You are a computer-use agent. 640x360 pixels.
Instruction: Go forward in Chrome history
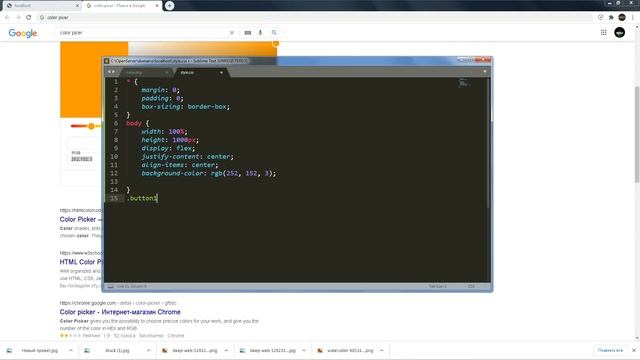click(x=18, y=18)
